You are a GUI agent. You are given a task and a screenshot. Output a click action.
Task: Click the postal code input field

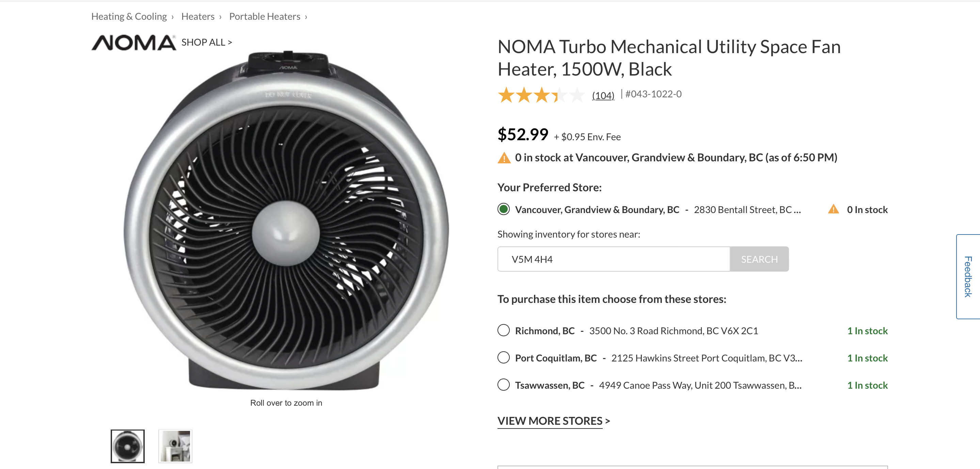[614, 259]
